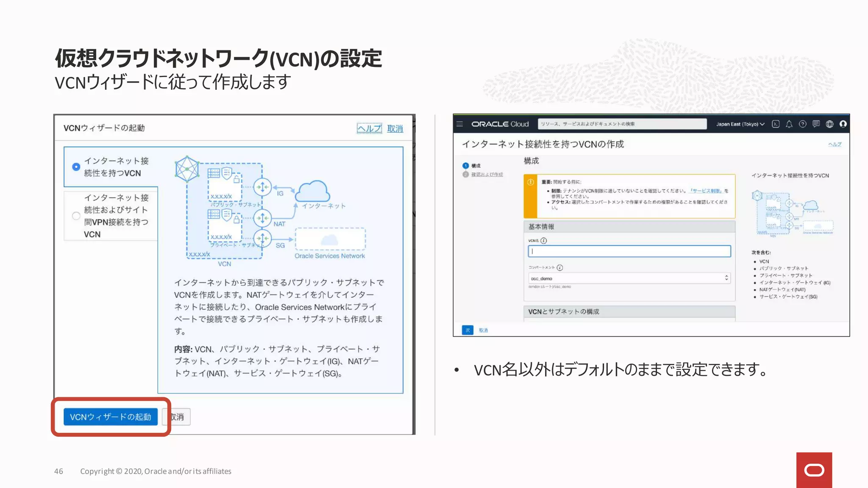
Task: Open the help question-mark icon in header
Action: click(x=802, y=124)
